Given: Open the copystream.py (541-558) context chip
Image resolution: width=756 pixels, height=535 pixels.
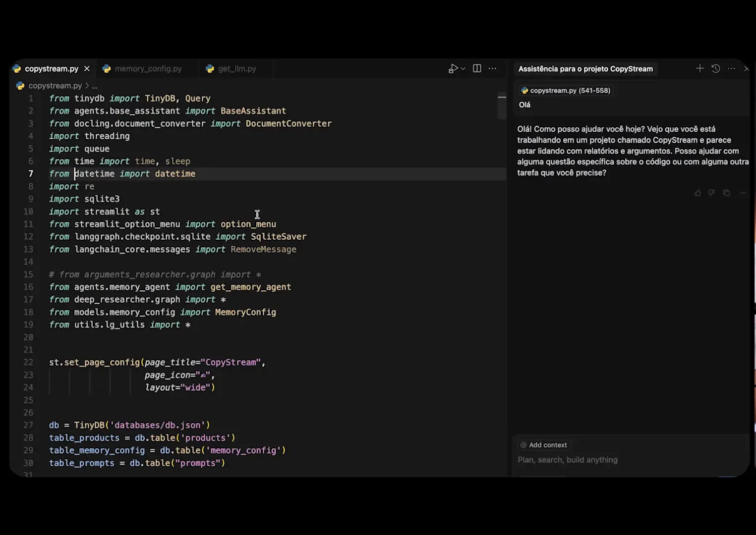Looking at the screenshot, I should (565, 91).
